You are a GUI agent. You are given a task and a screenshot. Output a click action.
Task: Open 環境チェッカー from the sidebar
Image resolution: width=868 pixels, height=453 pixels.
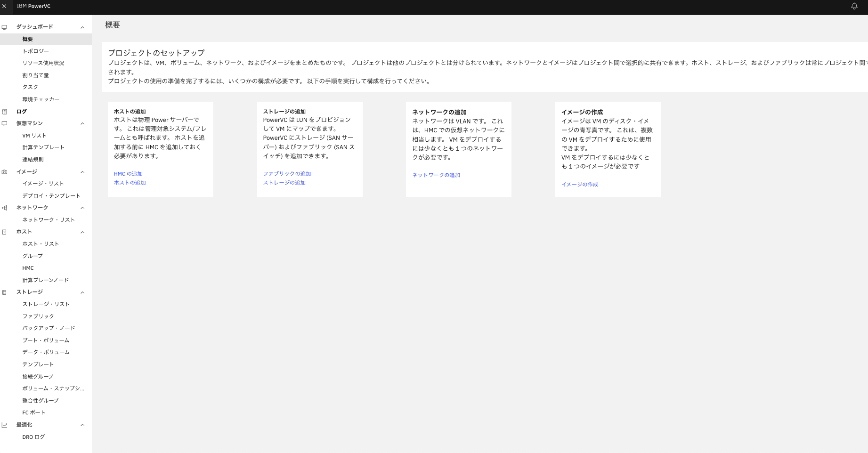point(41,99)
